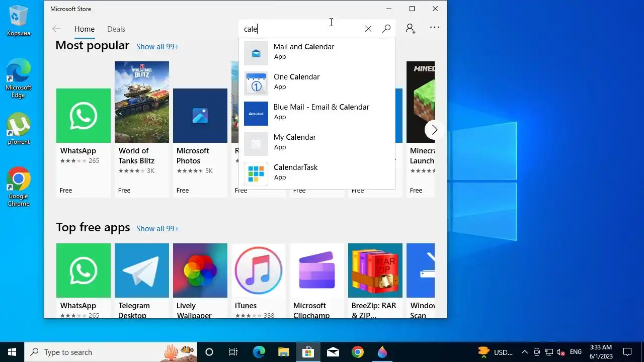
Task: Click 'CalendarTask' suggestion text
Action: (296, 167)
